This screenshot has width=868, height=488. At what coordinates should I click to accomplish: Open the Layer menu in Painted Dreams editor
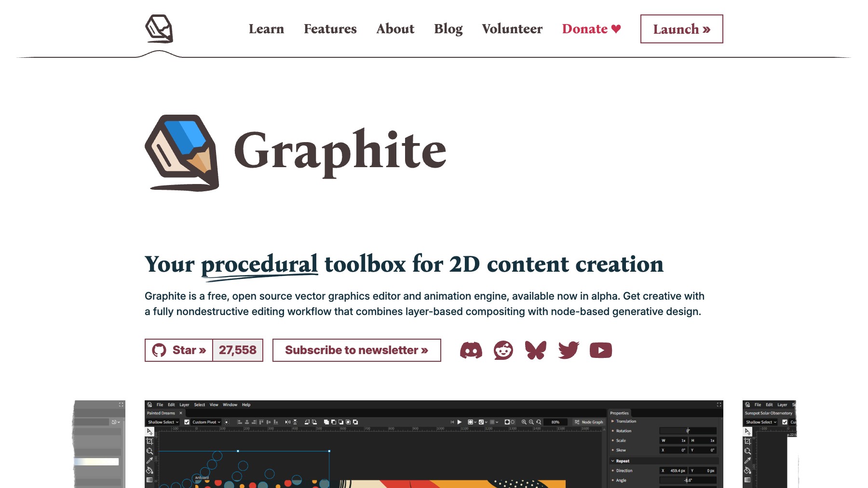184,405
